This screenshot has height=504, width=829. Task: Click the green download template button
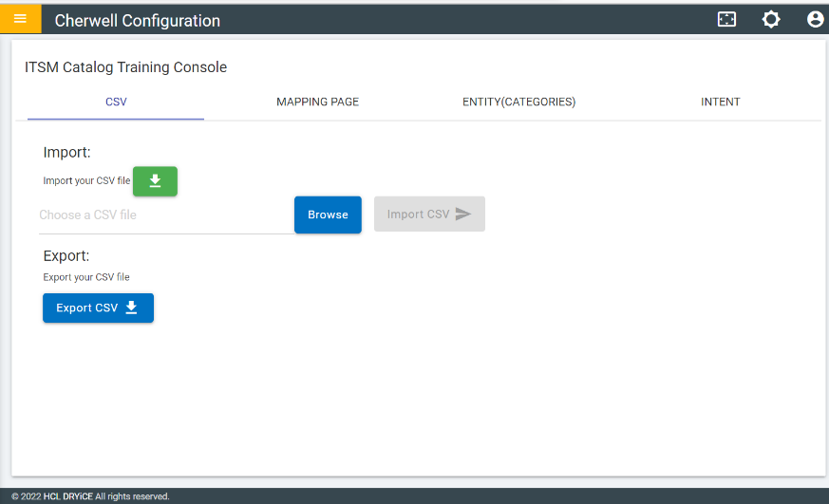point(155,181)
